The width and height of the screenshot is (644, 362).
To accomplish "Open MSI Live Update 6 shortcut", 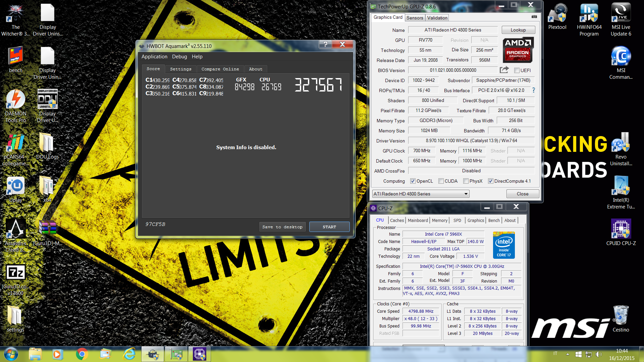I will [621, 19].
